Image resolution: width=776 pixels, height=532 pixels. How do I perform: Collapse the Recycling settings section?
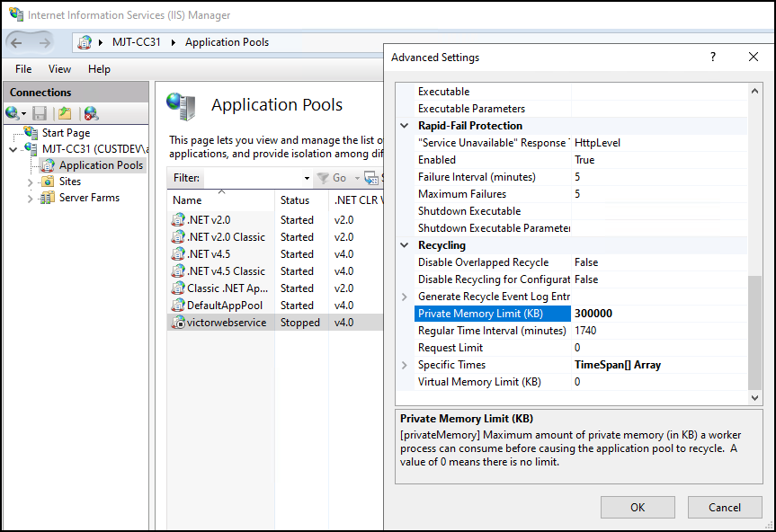coord(403,244)
